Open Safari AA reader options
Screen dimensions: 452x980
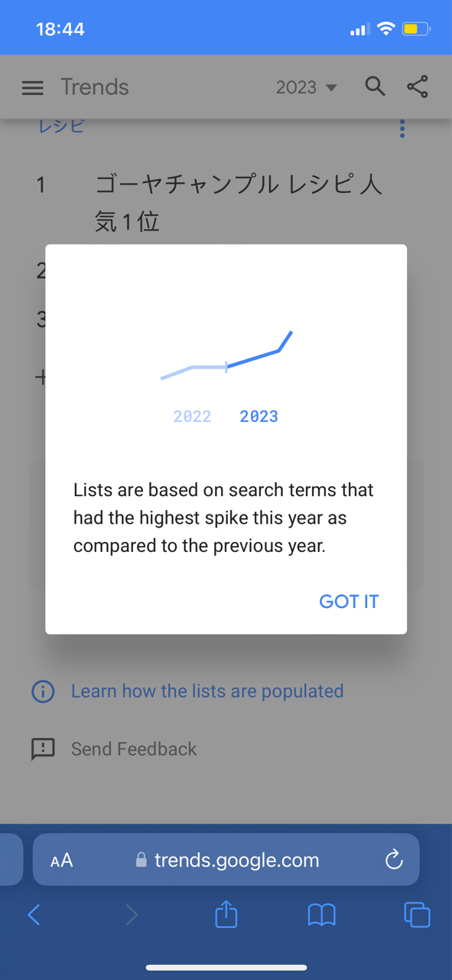tap(62, 861)
